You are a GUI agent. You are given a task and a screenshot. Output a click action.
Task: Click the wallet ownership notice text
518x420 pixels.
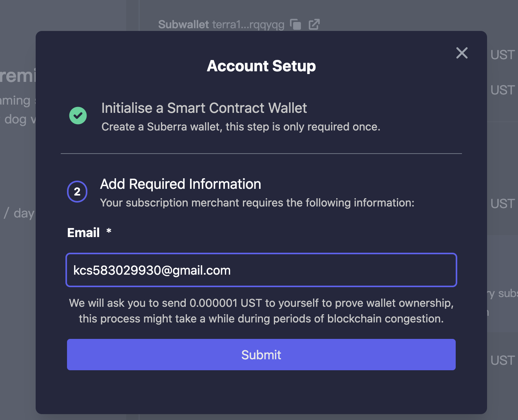point(261,311)
